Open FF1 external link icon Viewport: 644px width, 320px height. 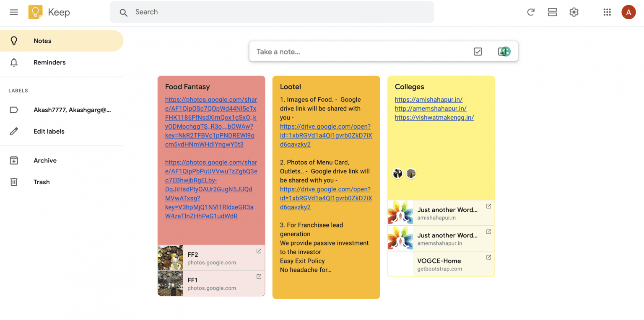tap(259, 276)
